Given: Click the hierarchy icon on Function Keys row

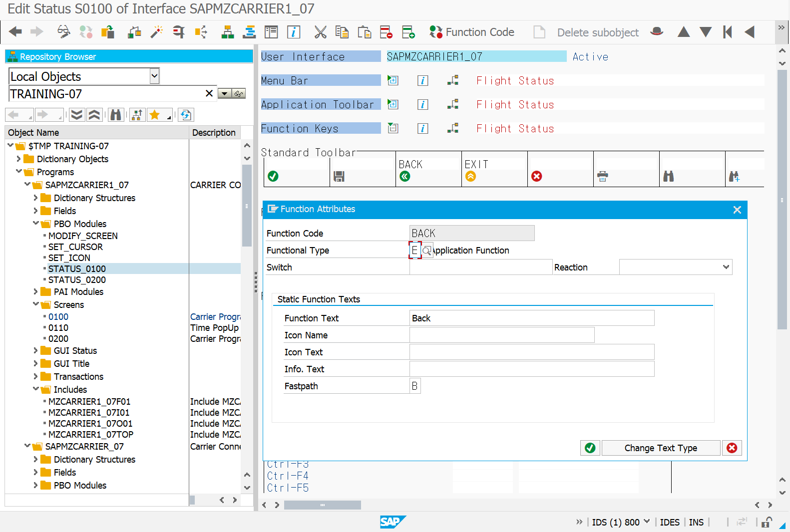Looking at the screenshot, I should tap(453, 128).
